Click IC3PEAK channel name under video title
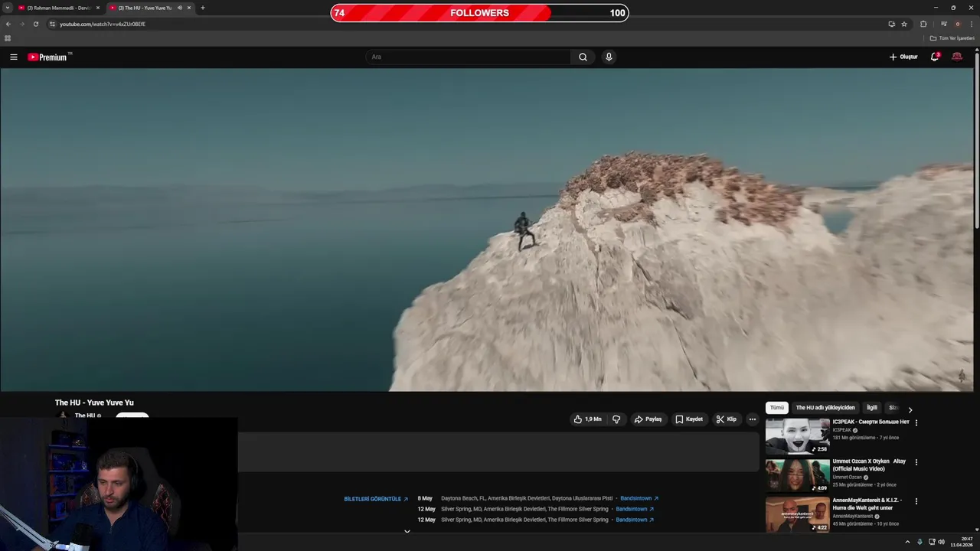The width and height of the screenshot is (980, 551). [x=842, y=430]
